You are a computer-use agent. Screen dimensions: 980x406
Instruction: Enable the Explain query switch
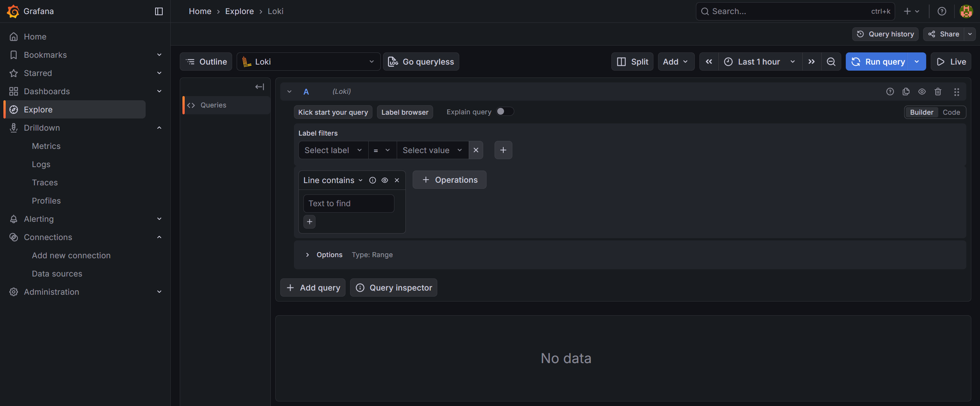505,112
